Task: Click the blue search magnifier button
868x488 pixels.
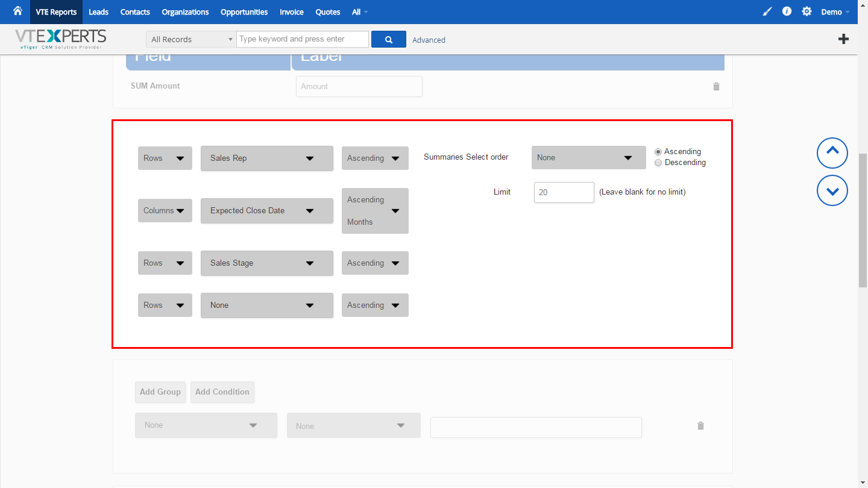Action: point(389,39)
